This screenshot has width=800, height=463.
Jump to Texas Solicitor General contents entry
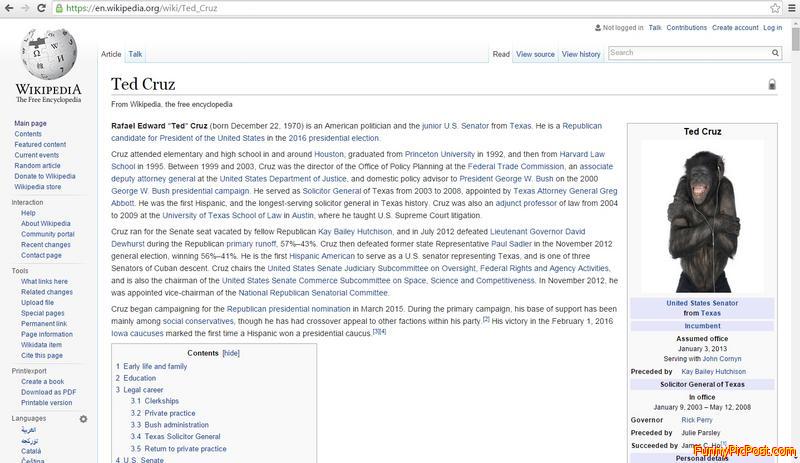tap(182, 437)
